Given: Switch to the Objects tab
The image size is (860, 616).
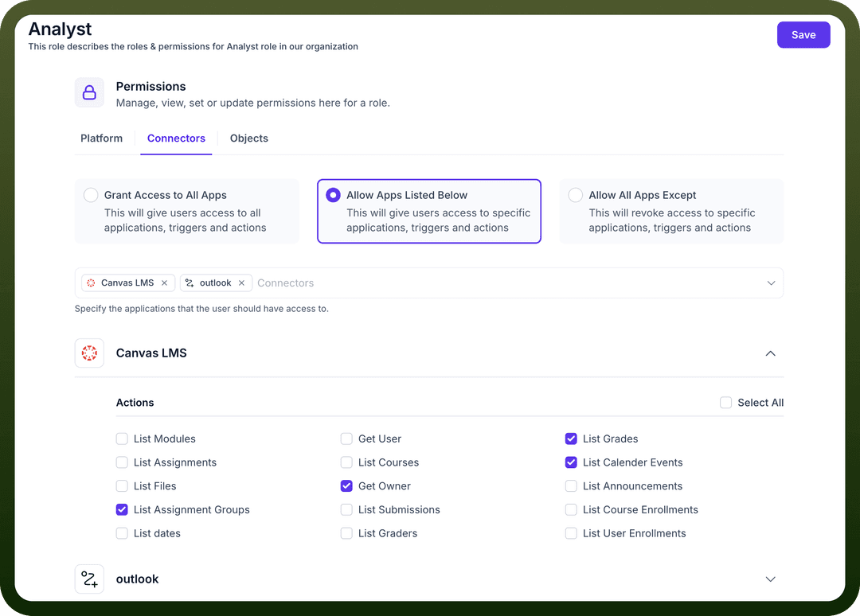Looking at the screenshot, I should coord(249,138).
